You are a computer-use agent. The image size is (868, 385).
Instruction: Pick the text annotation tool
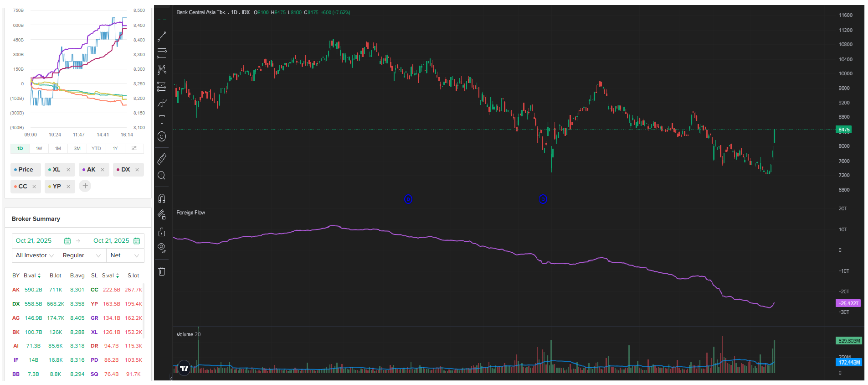tap(162, 120)
